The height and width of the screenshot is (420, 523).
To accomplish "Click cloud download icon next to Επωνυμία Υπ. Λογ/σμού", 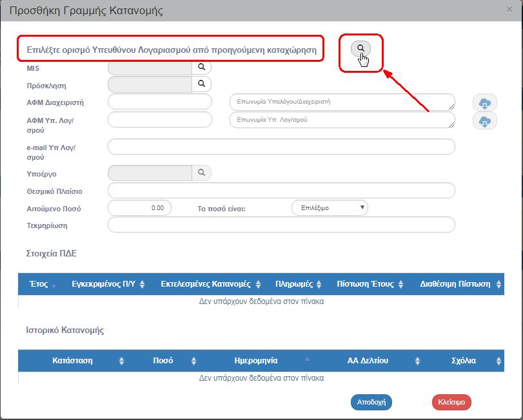I will click(485, 121).
